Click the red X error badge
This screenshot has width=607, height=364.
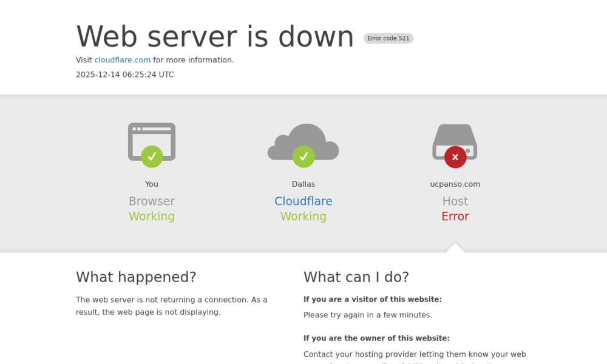[x=455, y=157]
